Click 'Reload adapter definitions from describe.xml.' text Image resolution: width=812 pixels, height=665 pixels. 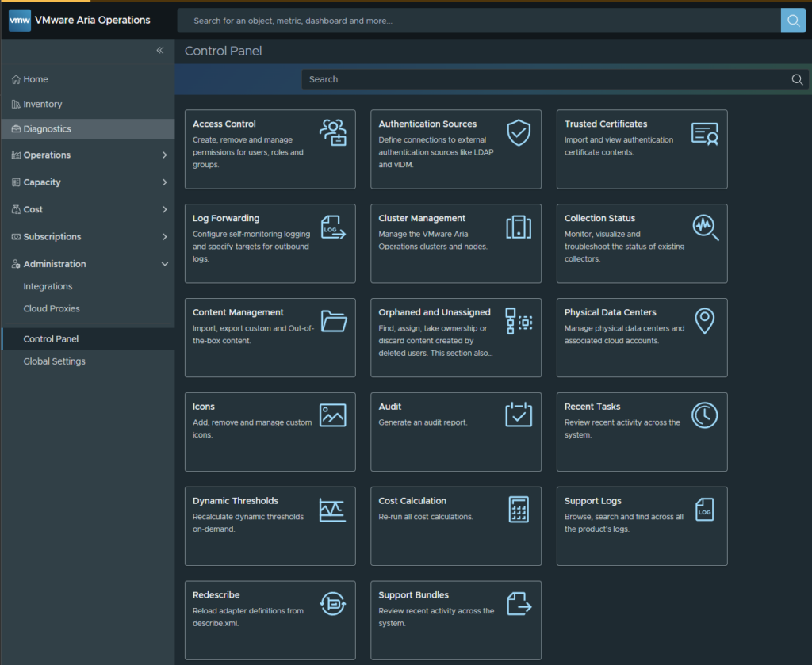pos(248,617)
